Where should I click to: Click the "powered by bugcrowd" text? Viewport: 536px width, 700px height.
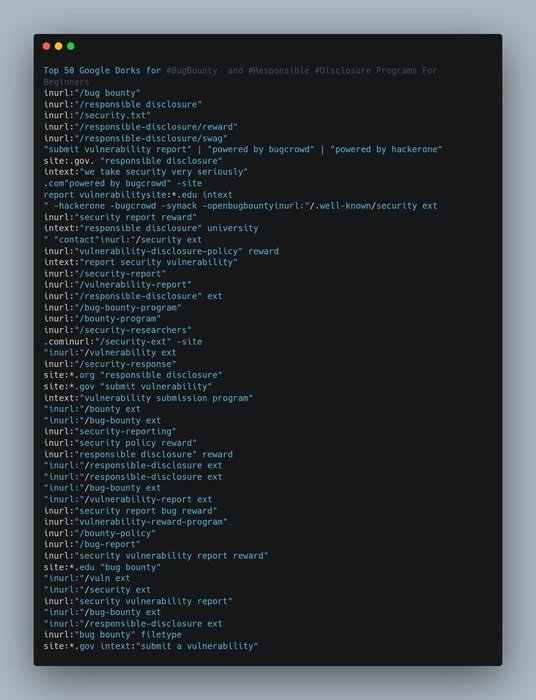[261, 150]
